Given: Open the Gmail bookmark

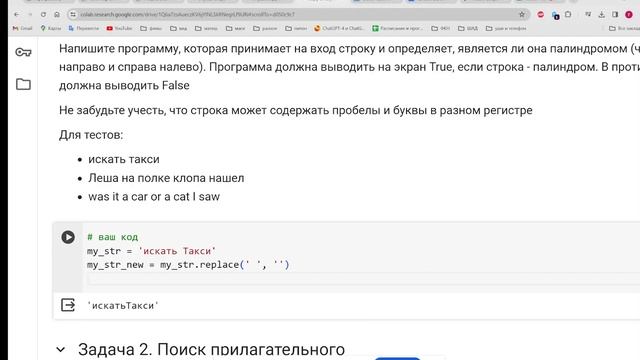Looking at the screenshot, I should (x=22, y=28).
